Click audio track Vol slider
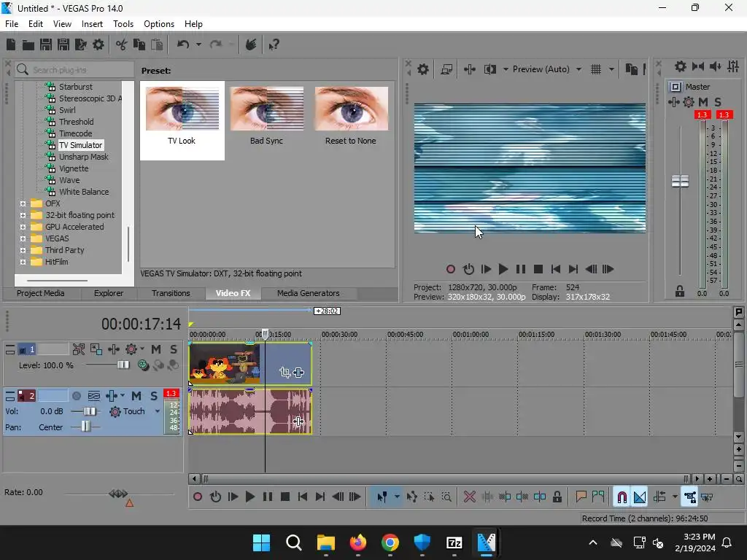The height and width of the screenshot is (560, 747). 90,411
